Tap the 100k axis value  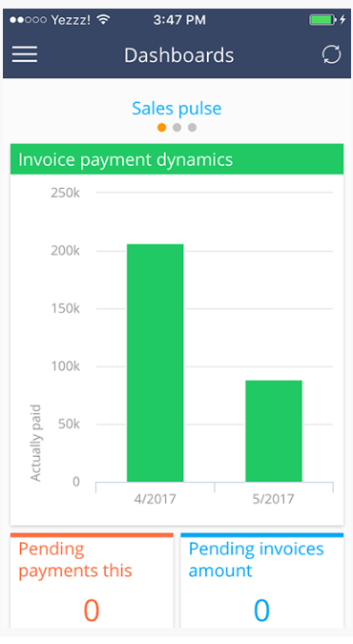coord(65,366)
